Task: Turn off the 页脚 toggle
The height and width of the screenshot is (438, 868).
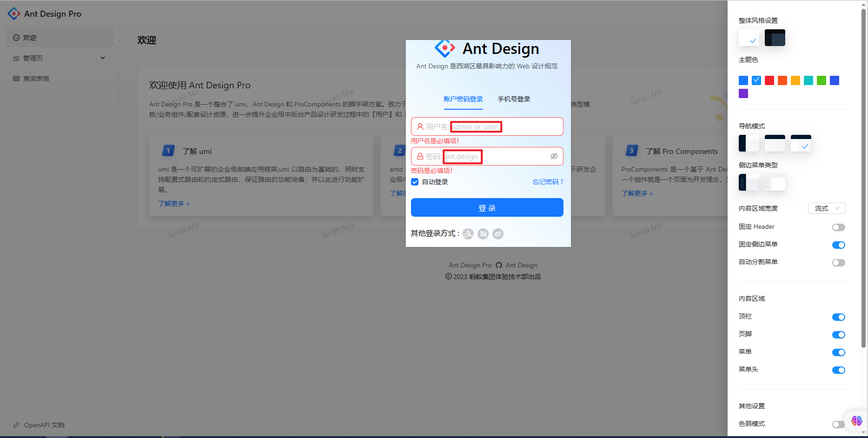Action: click(838, 334)
